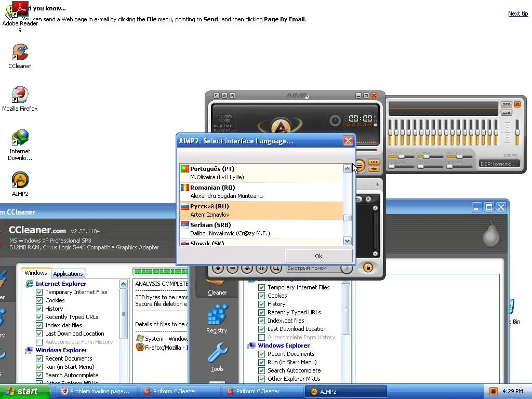532x399 pixels.
Task: Click the LIB button in equalizer panel
Action: coord(506,113)
